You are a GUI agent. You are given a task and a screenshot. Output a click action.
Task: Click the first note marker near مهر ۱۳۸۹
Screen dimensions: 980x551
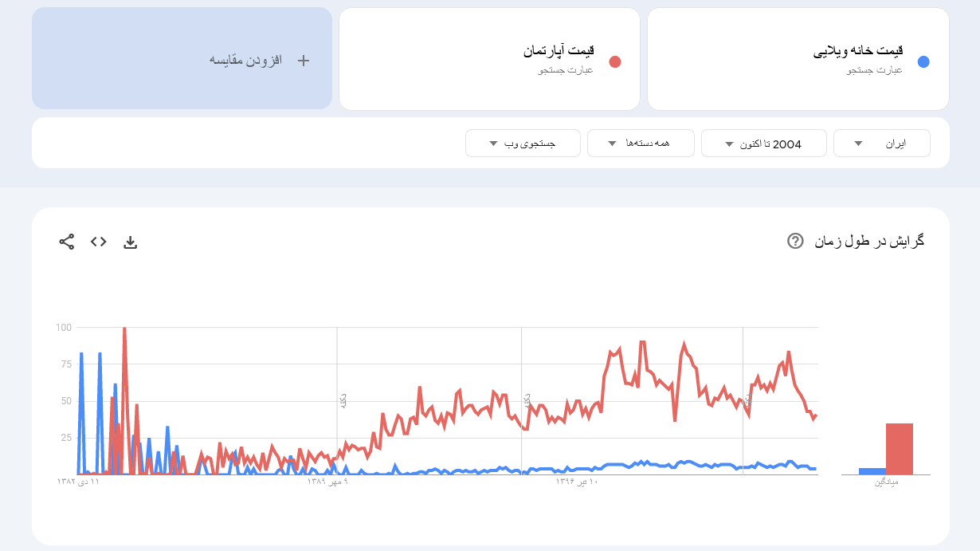point(343,400)
